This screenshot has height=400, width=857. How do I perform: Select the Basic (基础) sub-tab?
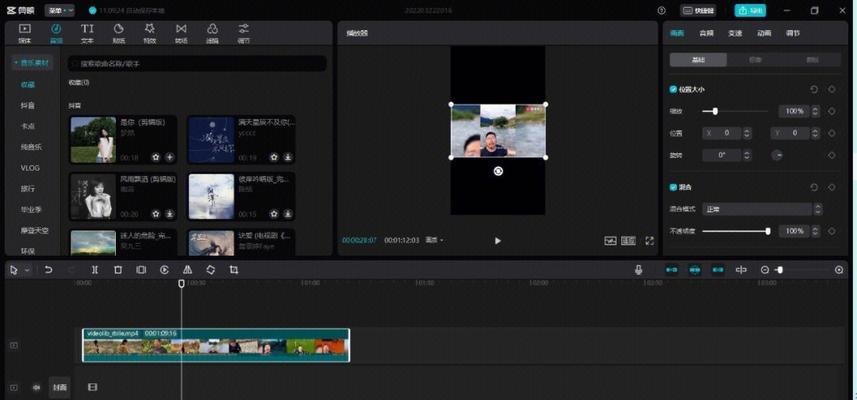point(698,60)
